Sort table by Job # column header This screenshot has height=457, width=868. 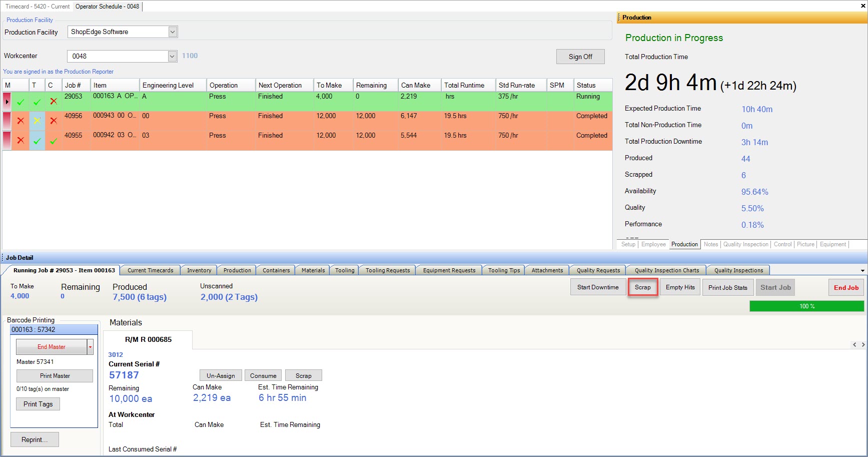tap(76, 85)
